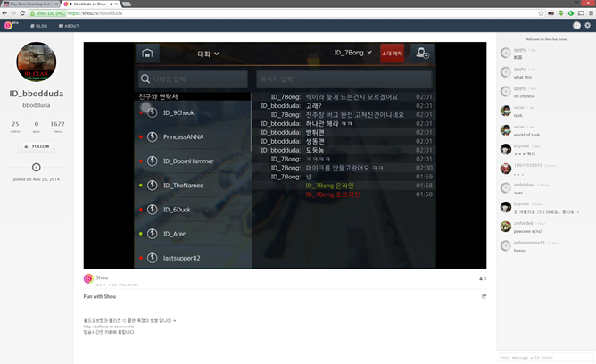Close the bbodduda on Shou tab

[x=116, y=4]
